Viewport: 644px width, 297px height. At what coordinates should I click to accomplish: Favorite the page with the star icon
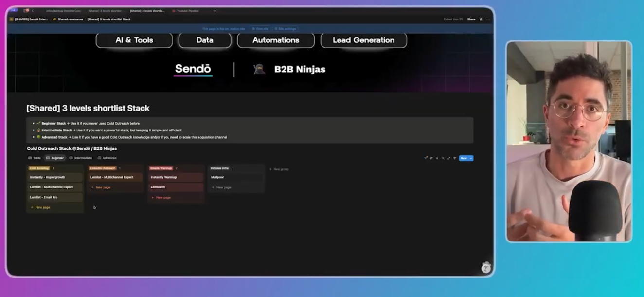[481, 19]
